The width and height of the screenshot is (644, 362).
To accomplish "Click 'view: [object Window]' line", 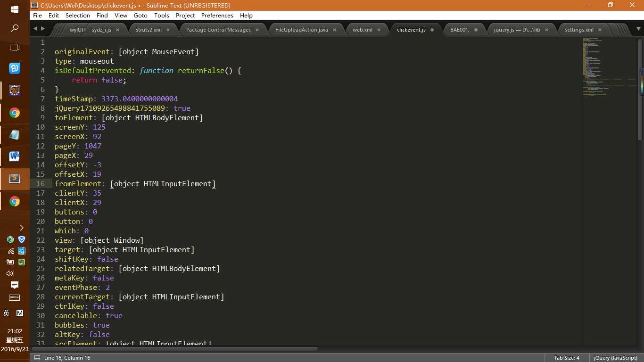I will pos(99,240).
